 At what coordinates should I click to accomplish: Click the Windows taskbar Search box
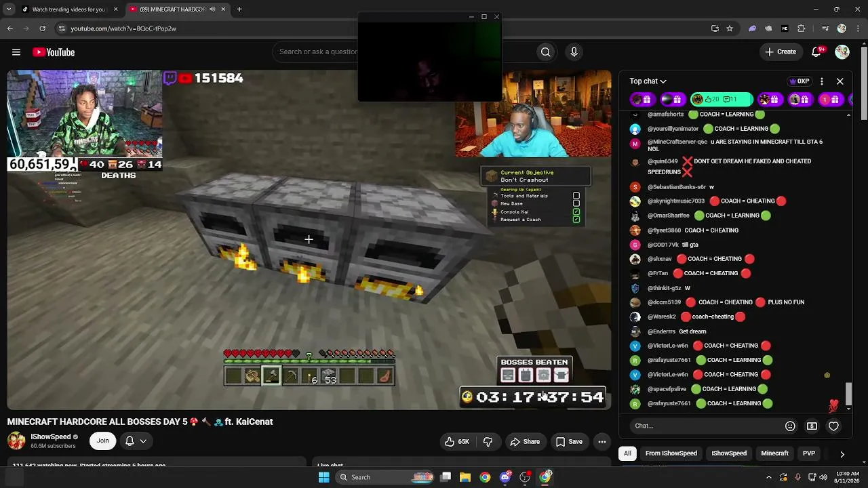click(x=385, y=477)
